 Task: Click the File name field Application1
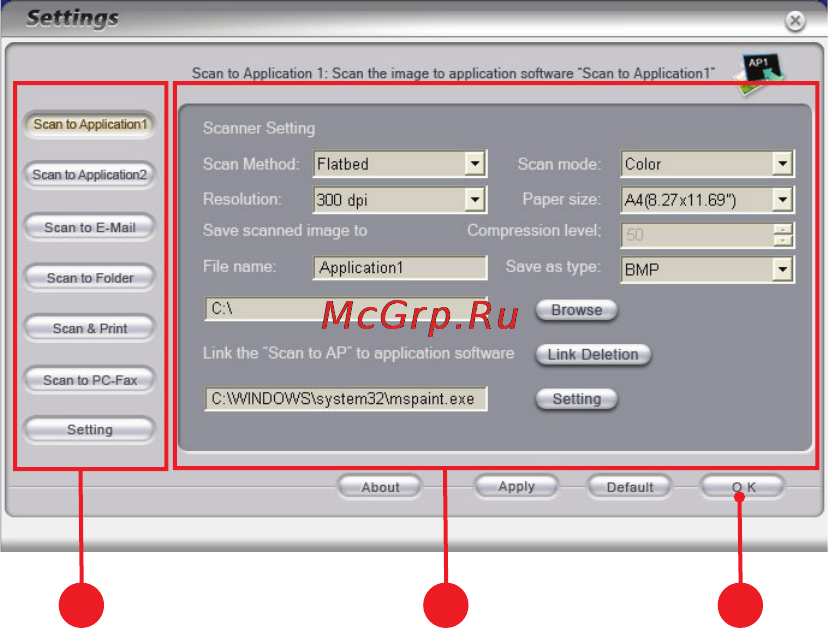[400, 267]
